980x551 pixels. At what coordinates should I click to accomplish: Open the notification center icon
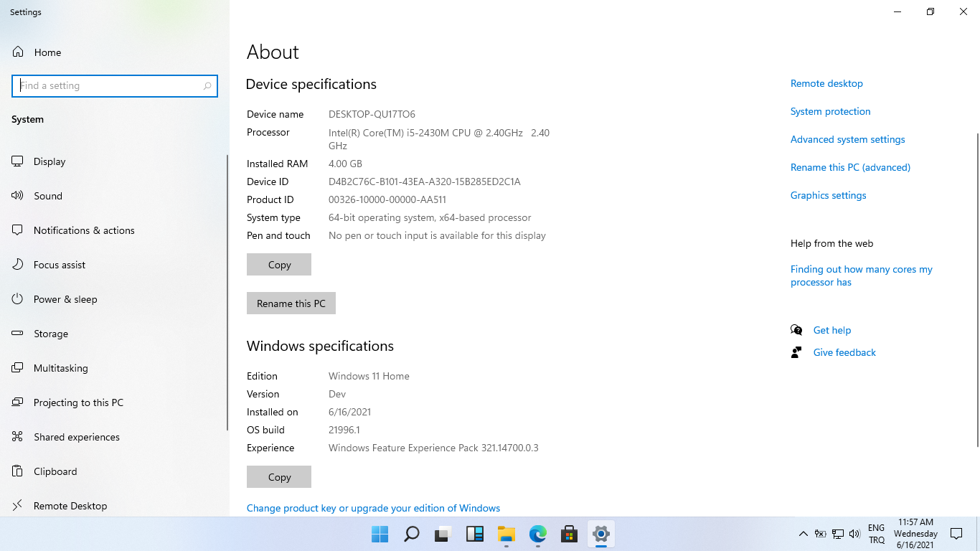pos(956,534)
